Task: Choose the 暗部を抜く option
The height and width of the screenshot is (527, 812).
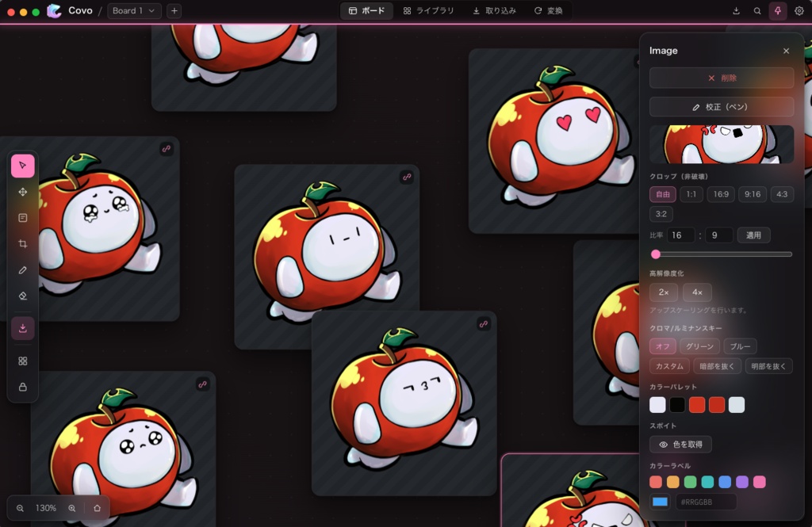Action: pos(717,366)
